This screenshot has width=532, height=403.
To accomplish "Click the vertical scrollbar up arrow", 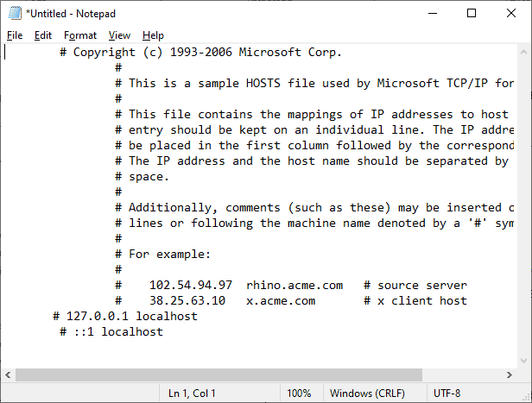I will click(523, 52).
